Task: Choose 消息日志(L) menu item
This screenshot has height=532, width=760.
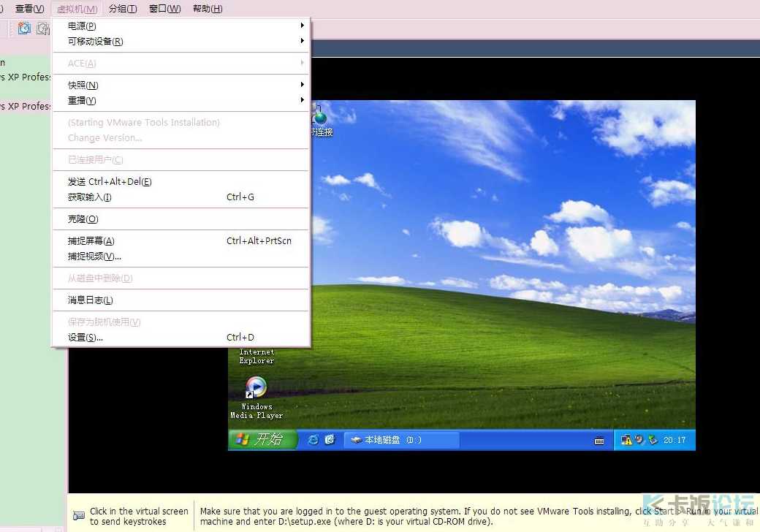Action: [x=180, y=300]
